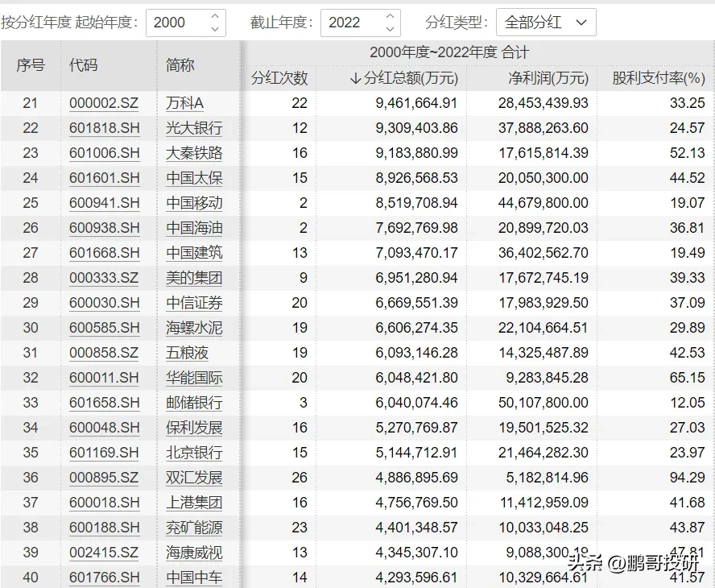Open stock code 600030.SH link
The height and width of the screenshot is (588, 715).
pyautogui.click(x=105, y=303)
